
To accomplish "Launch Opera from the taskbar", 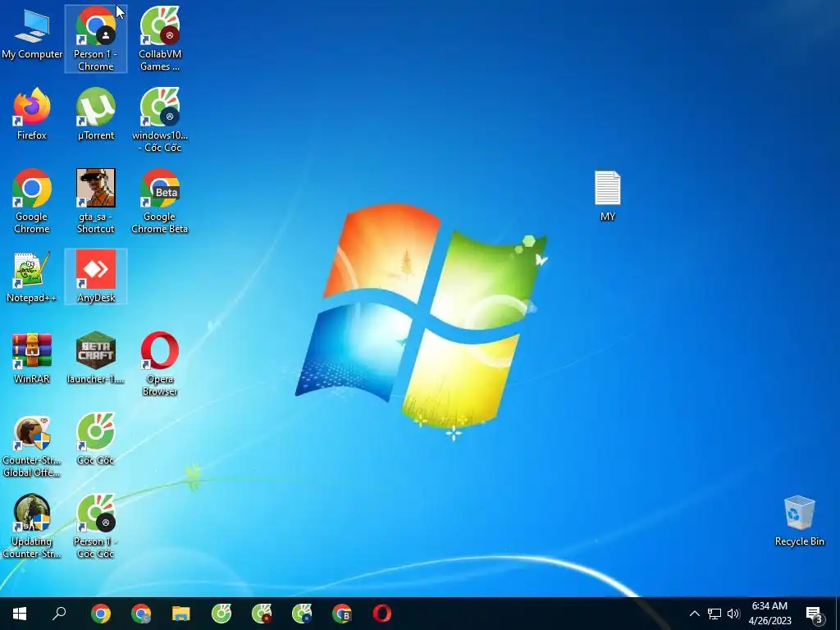I will 382,614.
